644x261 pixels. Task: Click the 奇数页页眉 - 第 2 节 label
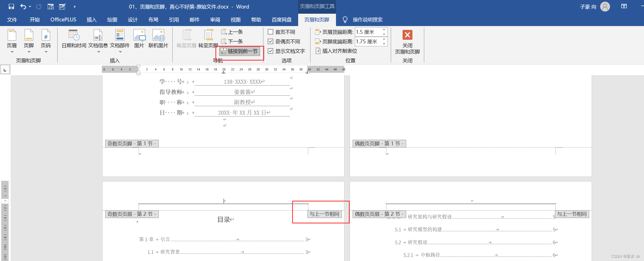pyautogui.click(x=132, y=214)
